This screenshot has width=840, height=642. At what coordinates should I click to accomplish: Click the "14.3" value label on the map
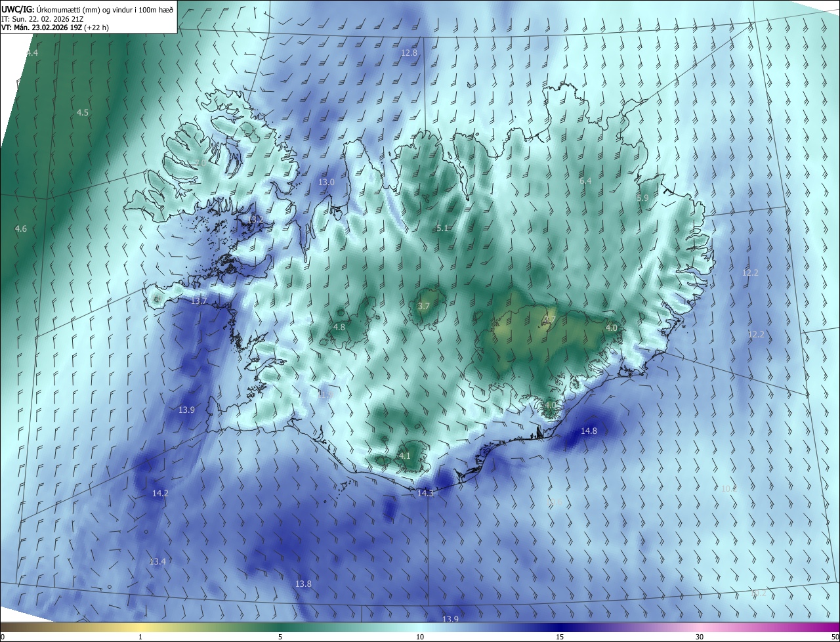[426, 494]
